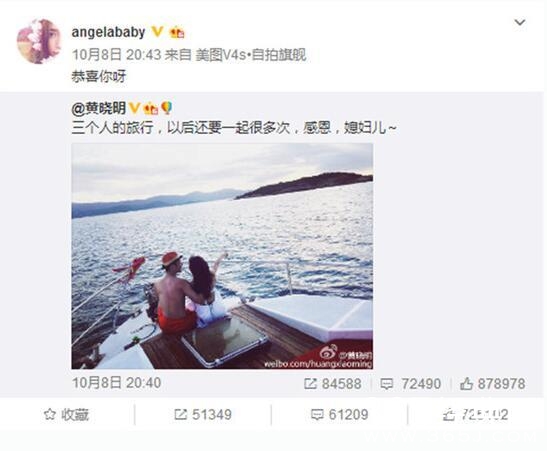
Task: Click the verified V badge next to 黄晓明
Action: click(134, 108)
